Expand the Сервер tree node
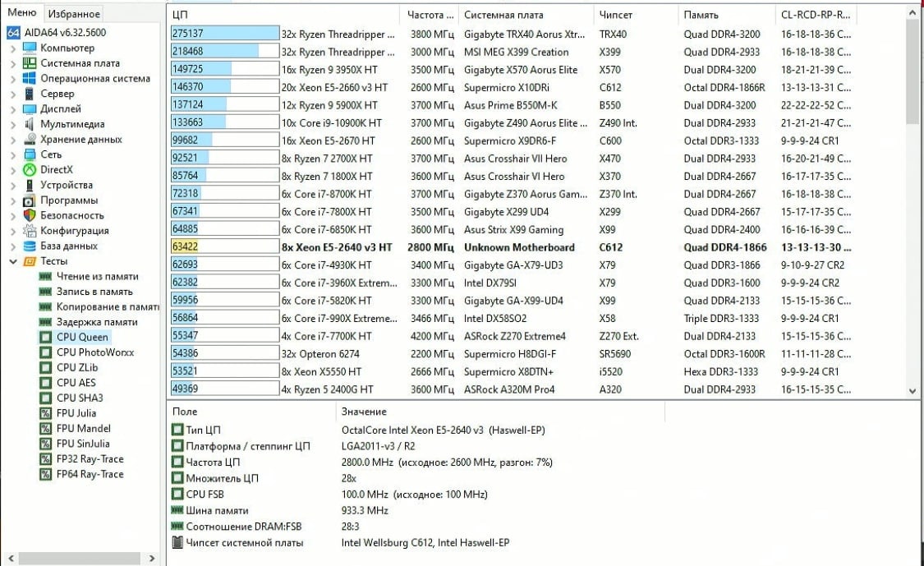Viewport: 924px width, 566px height. [13, 94]
